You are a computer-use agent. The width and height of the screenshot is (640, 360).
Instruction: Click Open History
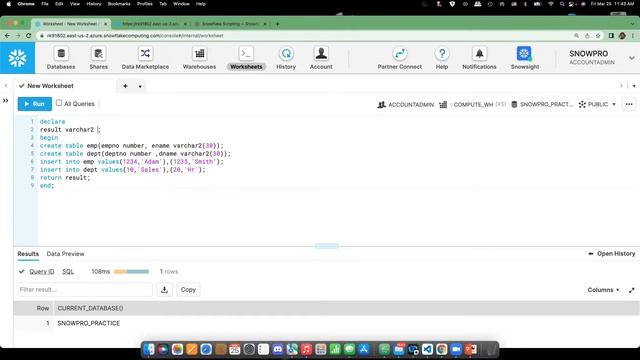tap(612, 253)
